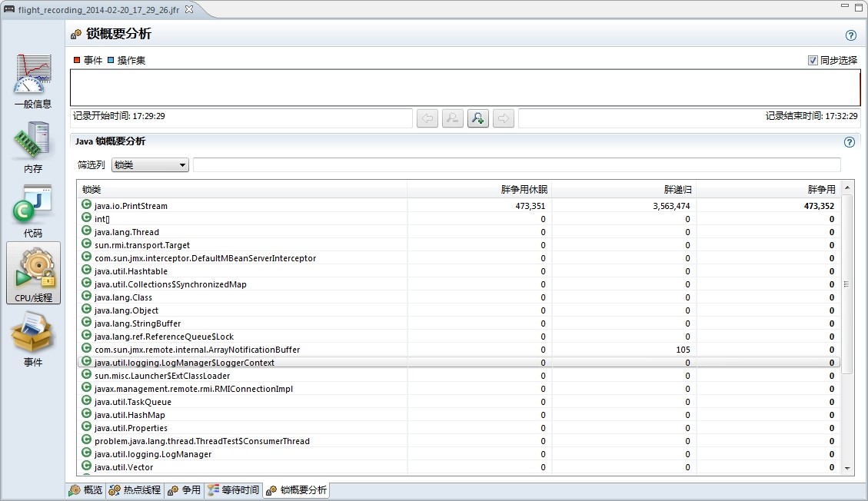Open the 事件 (Events) sidebar icon
Viewport: 868px width, 501px height.
point(33,338)
